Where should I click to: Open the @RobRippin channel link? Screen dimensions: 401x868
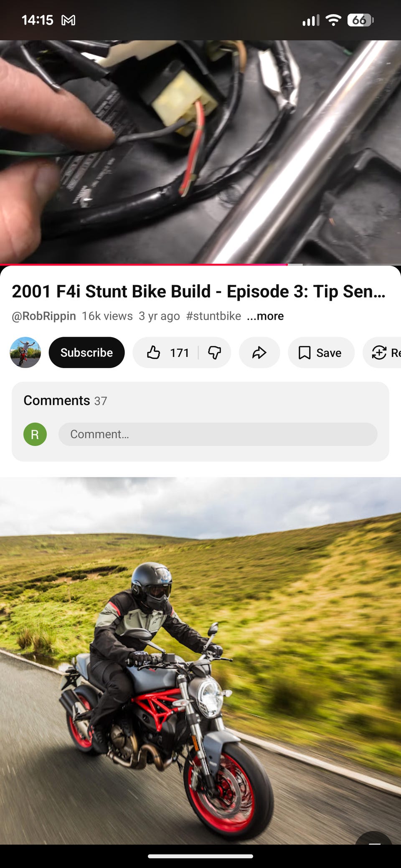pyautogui.click(x=44, y=316)
